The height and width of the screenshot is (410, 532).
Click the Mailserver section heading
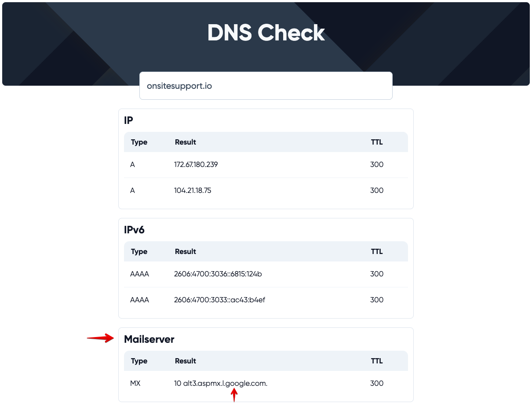click(x=149, y=339)
